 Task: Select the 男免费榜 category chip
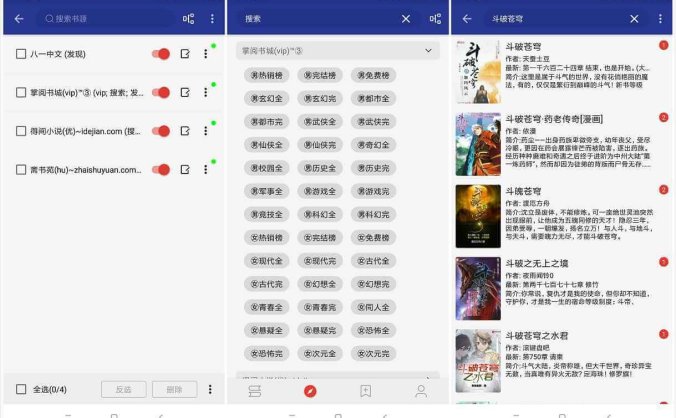[373, 75]
